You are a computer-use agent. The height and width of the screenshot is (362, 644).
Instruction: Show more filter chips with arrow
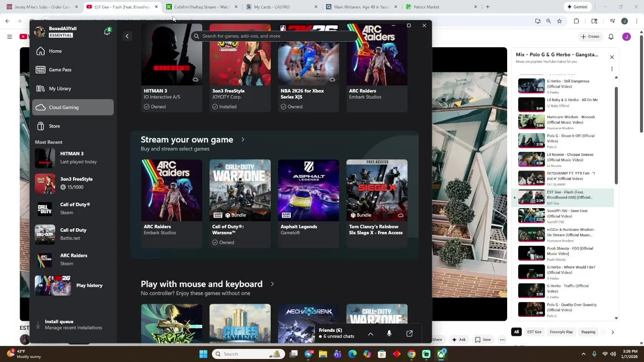(612, 332)
